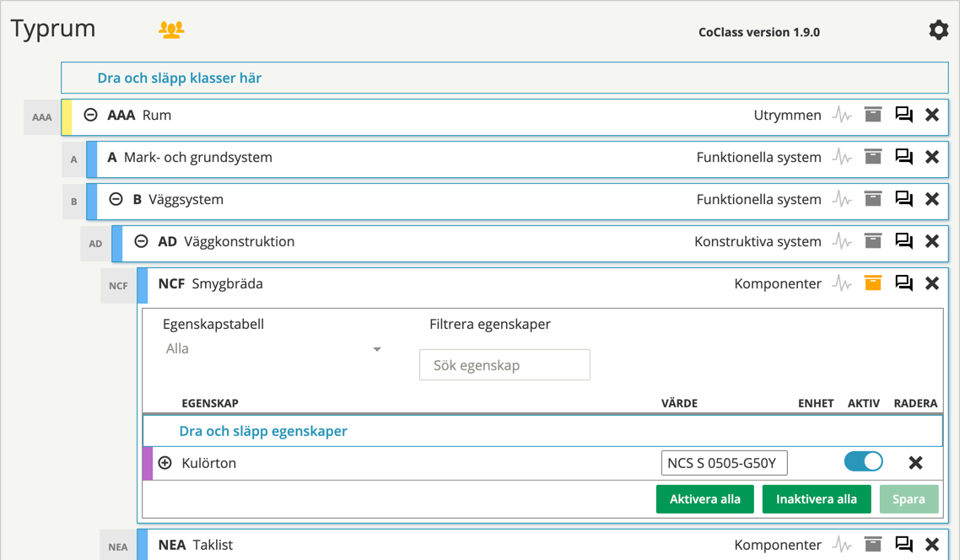Expand the Kulörton property details
960x560 pixels.
(165, 463)
